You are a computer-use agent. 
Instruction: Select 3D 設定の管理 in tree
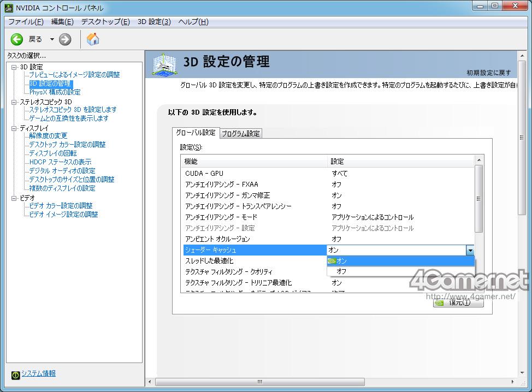coord(50,84)
